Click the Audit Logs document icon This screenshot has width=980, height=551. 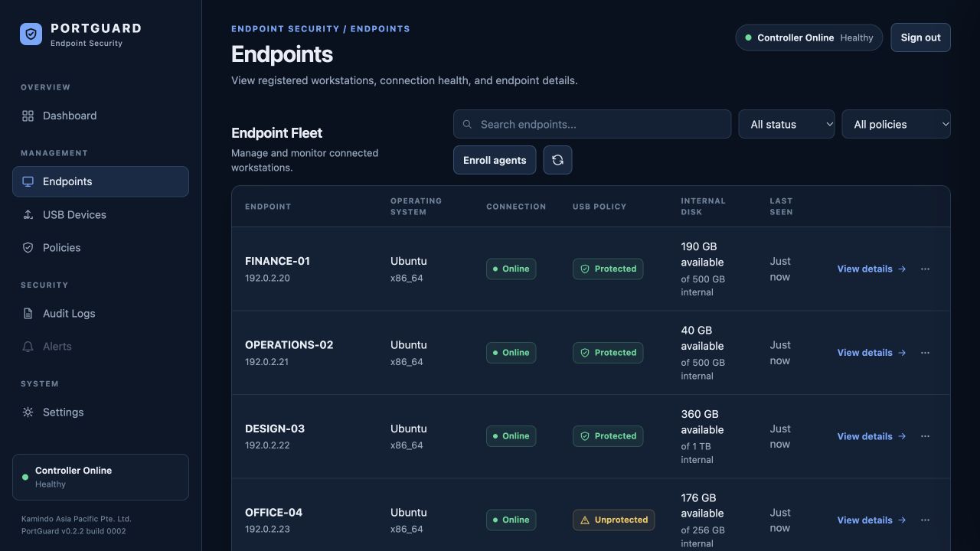pyautogui.click(x=28, y=313)
